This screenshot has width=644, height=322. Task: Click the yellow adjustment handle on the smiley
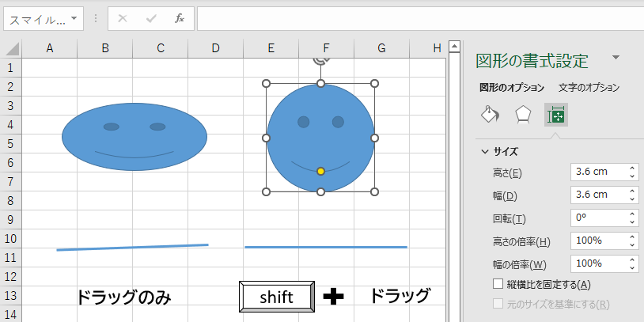pos(320,172)
